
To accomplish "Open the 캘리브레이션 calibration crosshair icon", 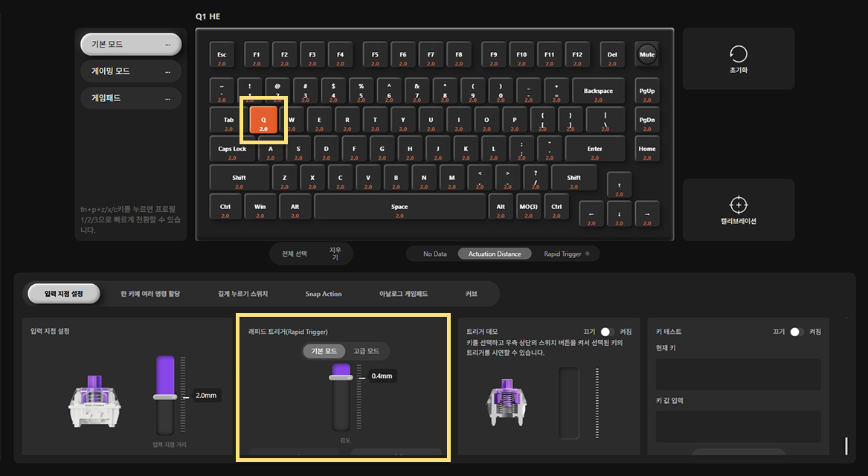I will 739,205.
